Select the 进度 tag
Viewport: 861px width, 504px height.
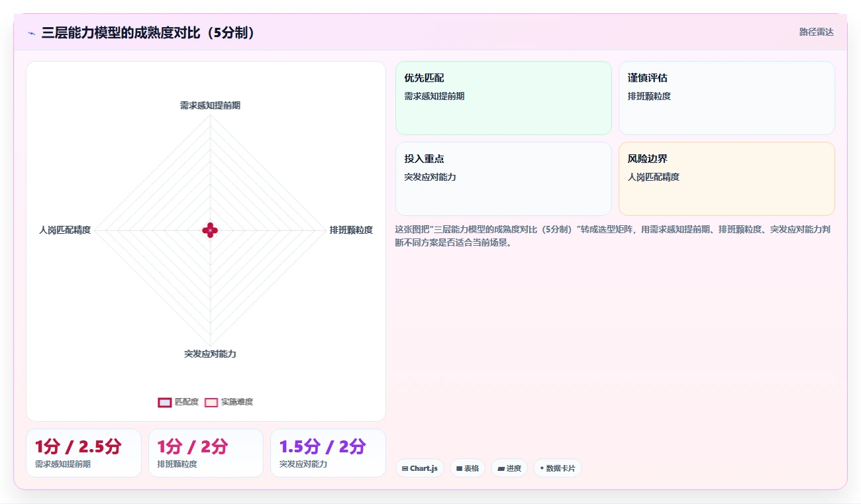click(509, 468)
